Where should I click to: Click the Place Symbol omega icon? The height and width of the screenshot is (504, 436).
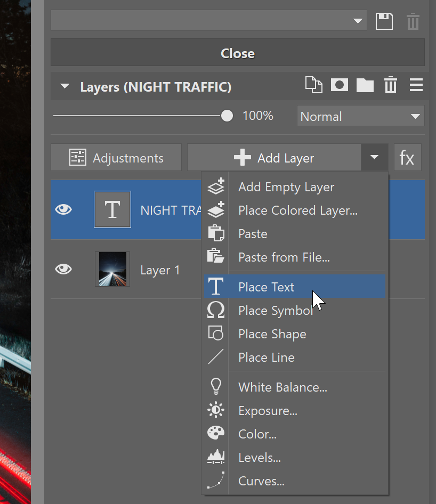click(215, 311)
